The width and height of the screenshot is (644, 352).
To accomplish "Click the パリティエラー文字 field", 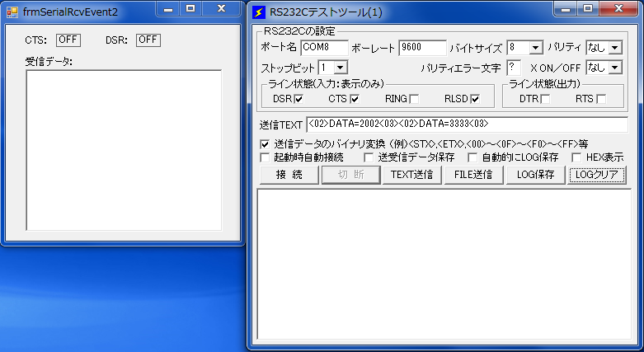I will coord(514,68).
